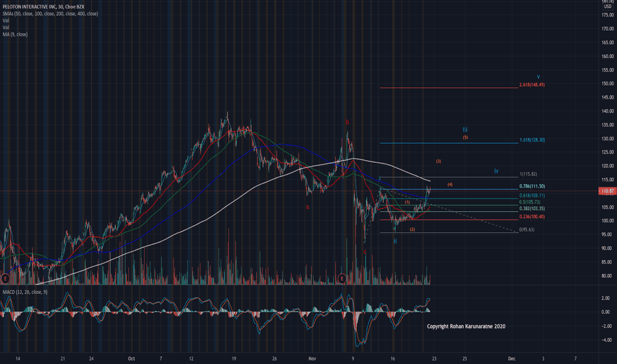Click the Dec label on the date axis
Image resolution: width=617 pixels, height=364 pixels.
click(x=511, y=359)
